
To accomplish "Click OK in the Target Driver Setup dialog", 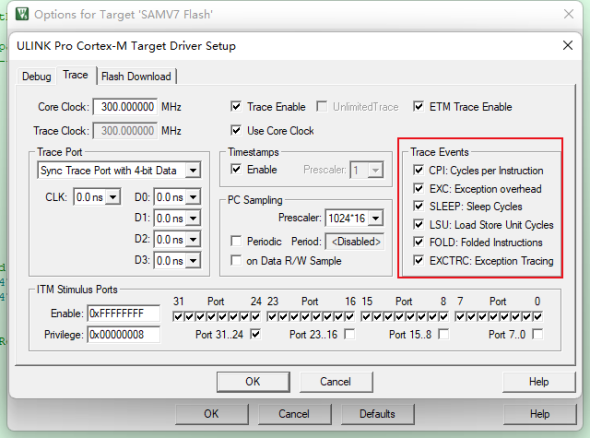I will coord(253,382).
